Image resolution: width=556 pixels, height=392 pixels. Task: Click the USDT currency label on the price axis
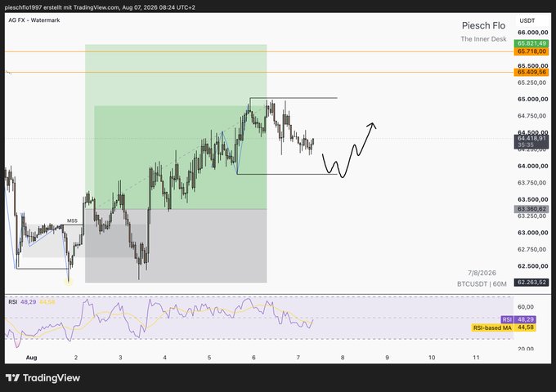click(x=527, y=21)
